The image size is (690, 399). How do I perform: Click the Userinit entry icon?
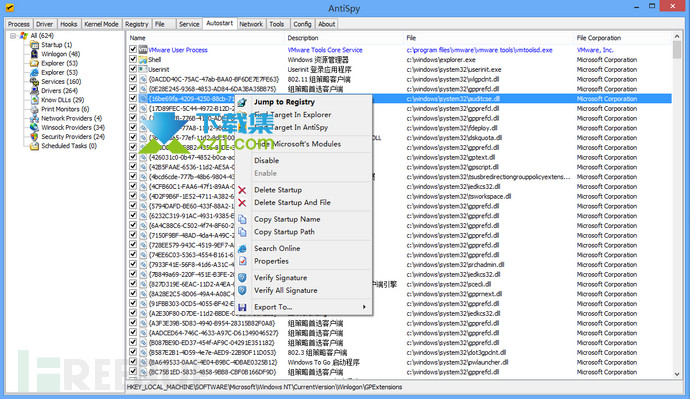coord(143,69)
